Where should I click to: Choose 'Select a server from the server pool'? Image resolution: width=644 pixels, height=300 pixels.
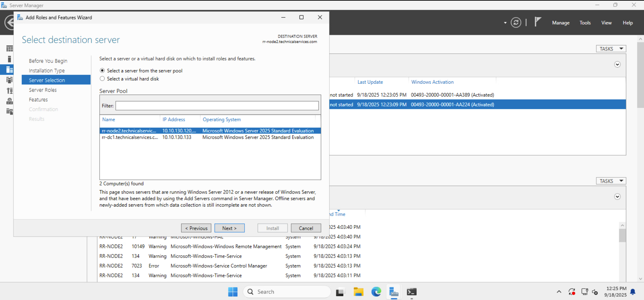(x=102, y=71)
